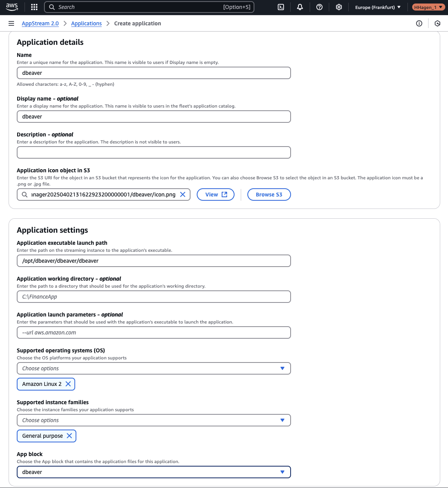Open the AWS services grid menu
The width and height of the screenshot is (448, 488).
(x=34, y=7)
